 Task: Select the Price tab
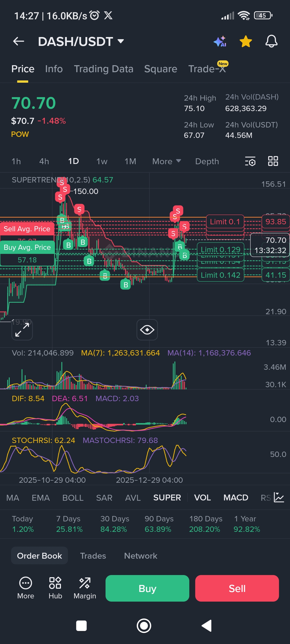pyautogui.click(x=23, y=69)
